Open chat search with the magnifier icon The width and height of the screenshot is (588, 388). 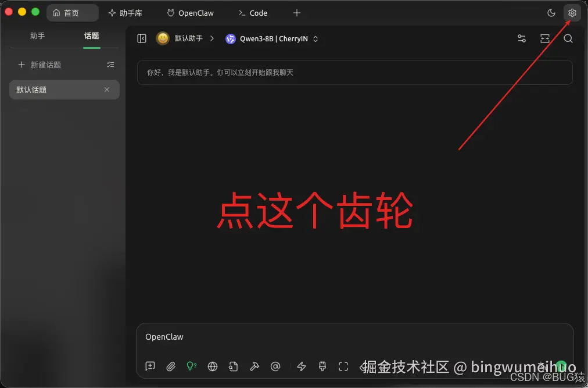tap(568, 38)
